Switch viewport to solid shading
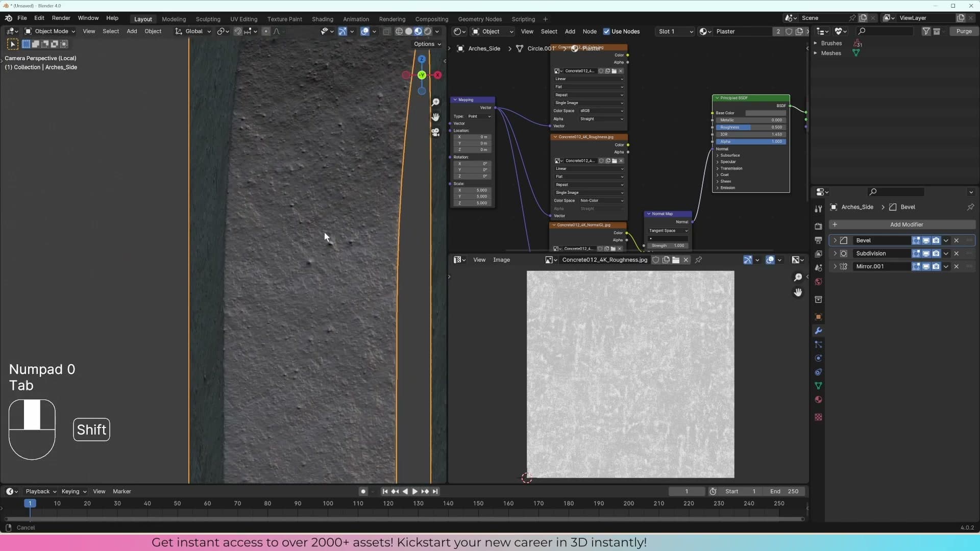980x551 pixels. [408, 32]
